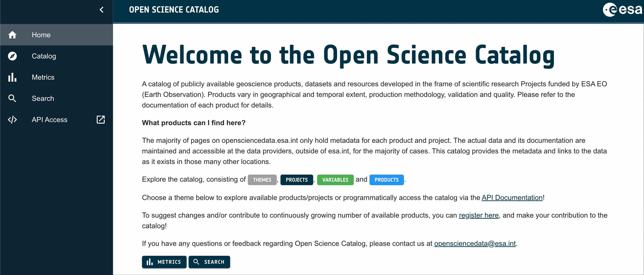Select the Home label in the sidebar
Viewport: 644px width, 275px height.
point(41,35)
